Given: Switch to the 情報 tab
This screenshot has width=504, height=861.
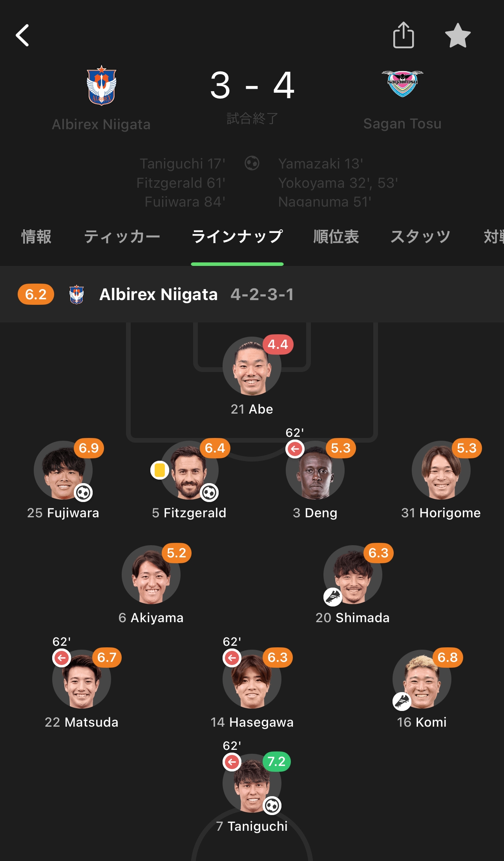Looking at the screenshot, I should [36, 237].
